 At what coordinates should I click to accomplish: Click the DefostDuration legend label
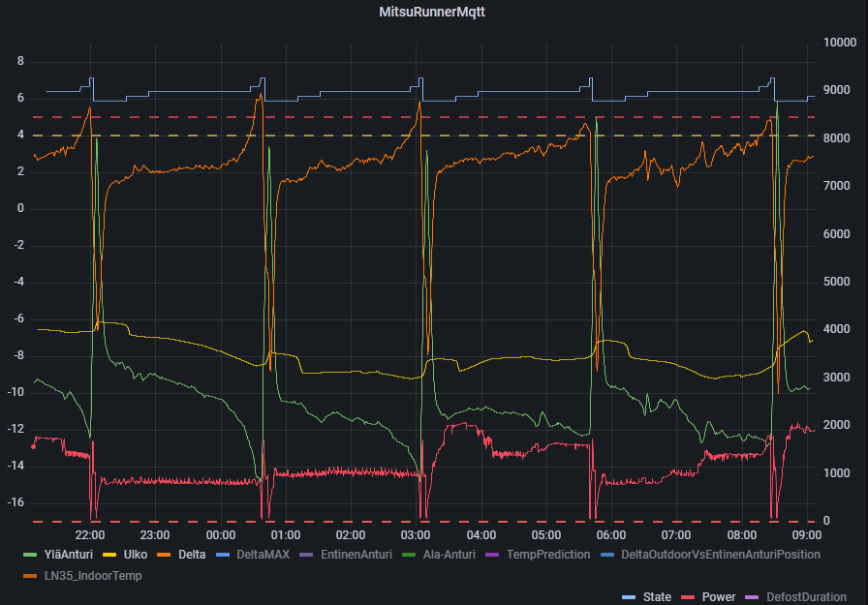click(x=806, y=597)
